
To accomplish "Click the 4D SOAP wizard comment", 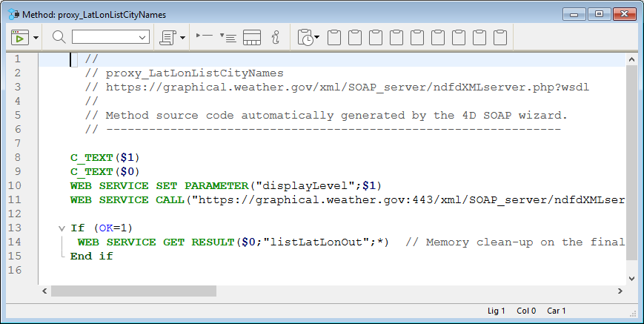I will pyautogui.click(x=326, y=116).
